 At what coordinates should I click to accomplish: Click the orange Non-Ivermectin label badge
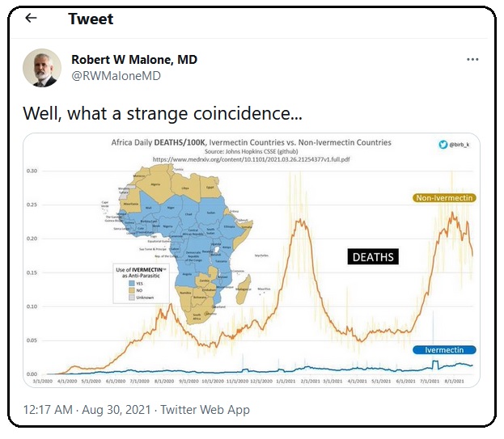pos(443,197)
